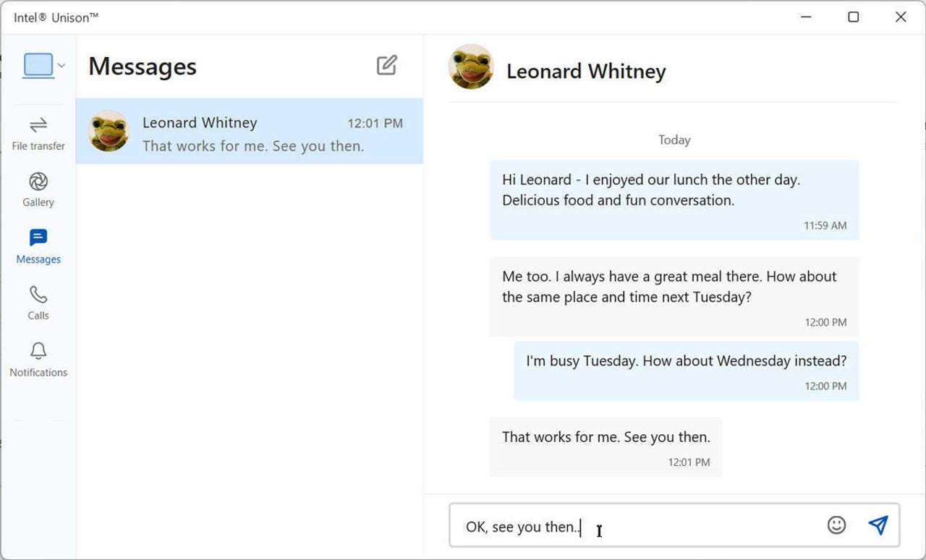Click the laptop device icon
This screenshot has height=560, width=926.
pos(38,65)
